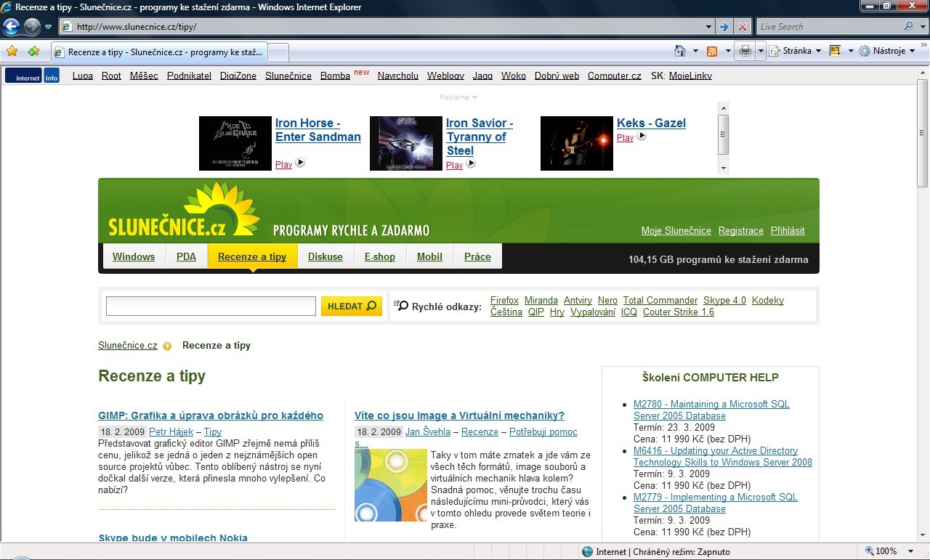Click the RSS feeds icon

(712, 51)
